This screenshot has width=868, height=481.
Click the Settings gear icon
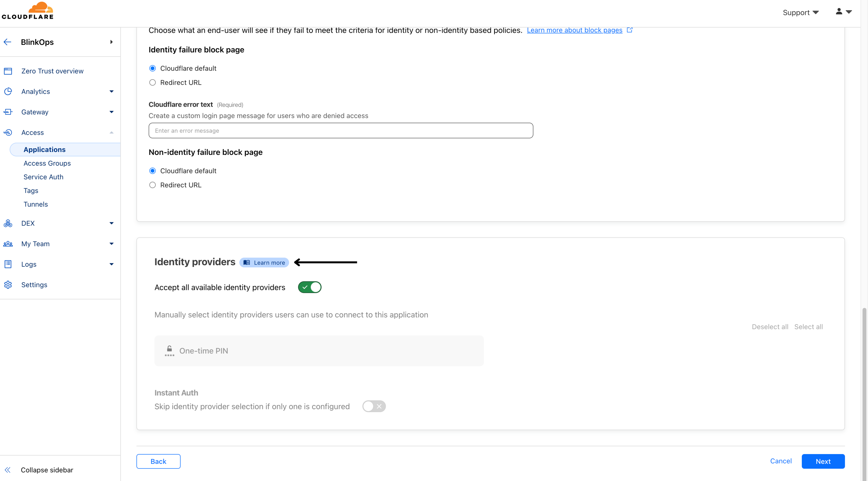(8, 285)
